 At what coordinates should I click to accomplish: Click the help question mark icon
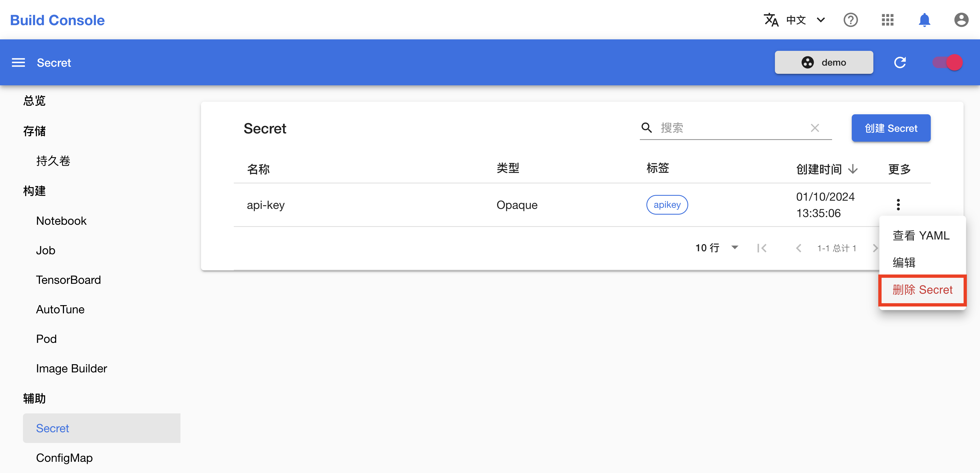851,19
